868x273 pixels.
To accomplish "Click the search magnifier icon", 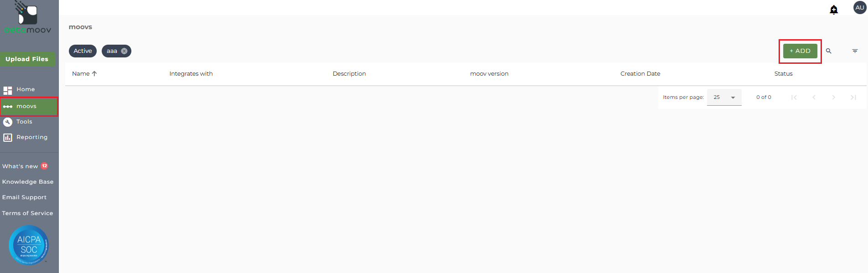I will pyautogui.click(x=829, y=51).
